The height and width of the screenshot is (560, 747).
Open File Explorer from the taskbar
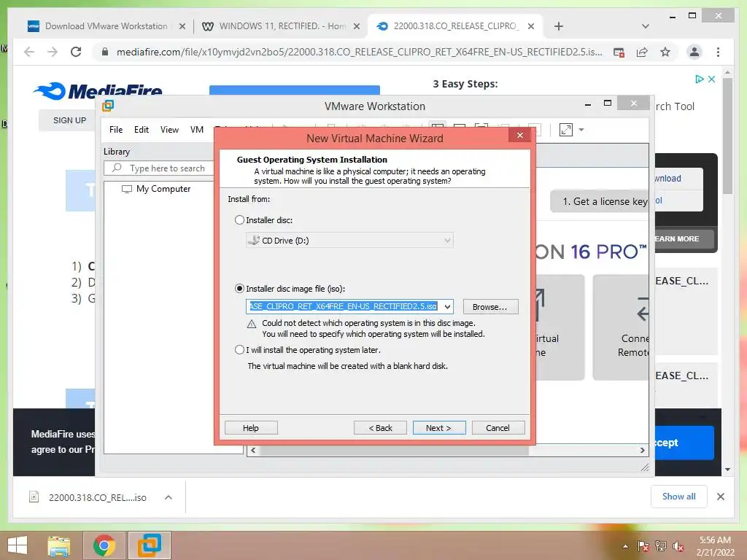[59, 545]
